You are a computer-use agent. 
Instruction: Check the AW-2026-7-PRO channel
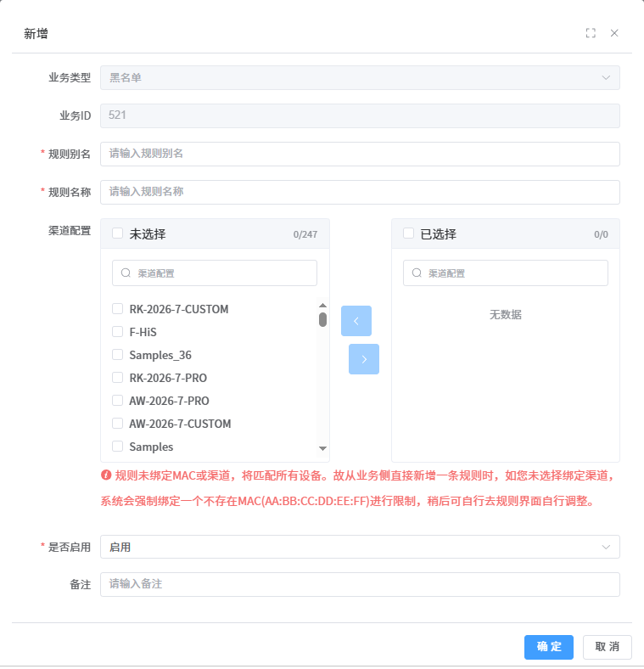tap(117, 401)
